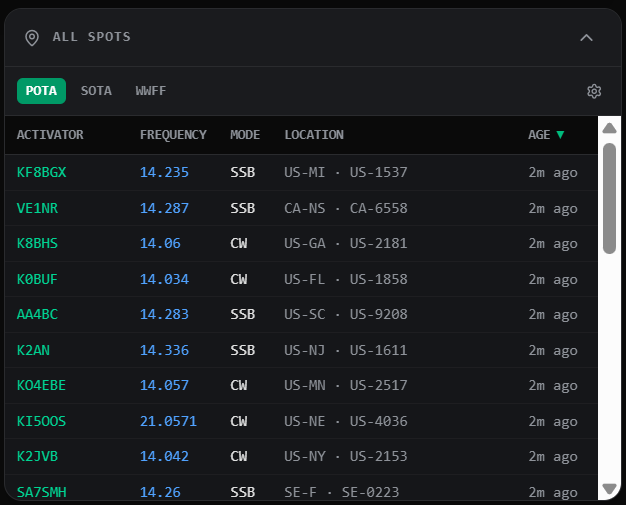This screenshot has height=505, width=626.
Task: Click location US-NE · US-4036
Action: (x=346, y=422)
